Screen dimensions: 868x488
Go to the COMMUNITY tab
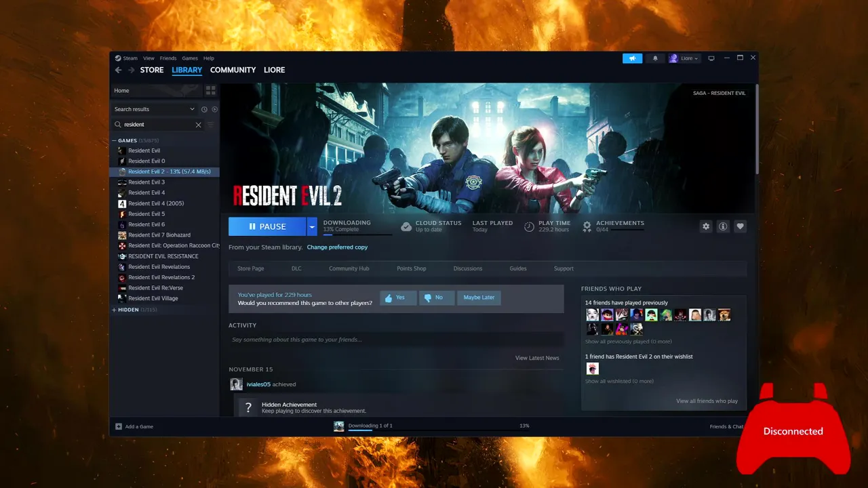(x=233, y=70)
